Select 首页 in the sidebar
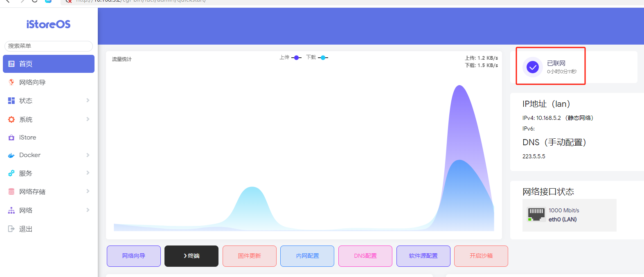Screen dimensions: 644x277 click(49, 64)
